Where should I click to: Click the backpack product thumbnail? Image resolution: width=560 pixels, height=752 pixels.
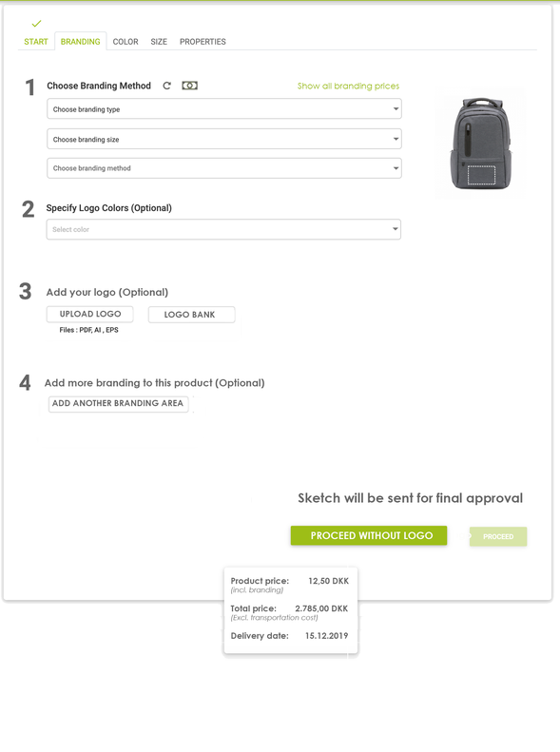click(x=481, y=143)
